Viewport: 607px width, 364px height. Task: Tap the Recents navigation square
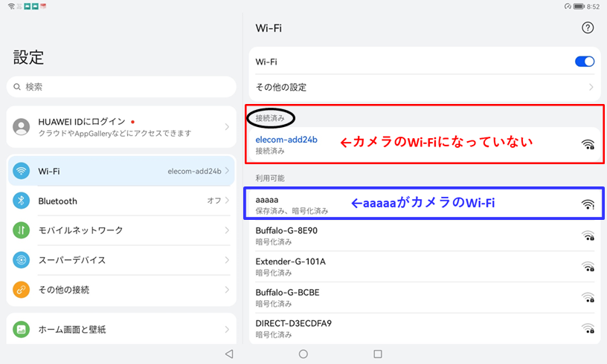pyautogui.click(x=378, y=354)
